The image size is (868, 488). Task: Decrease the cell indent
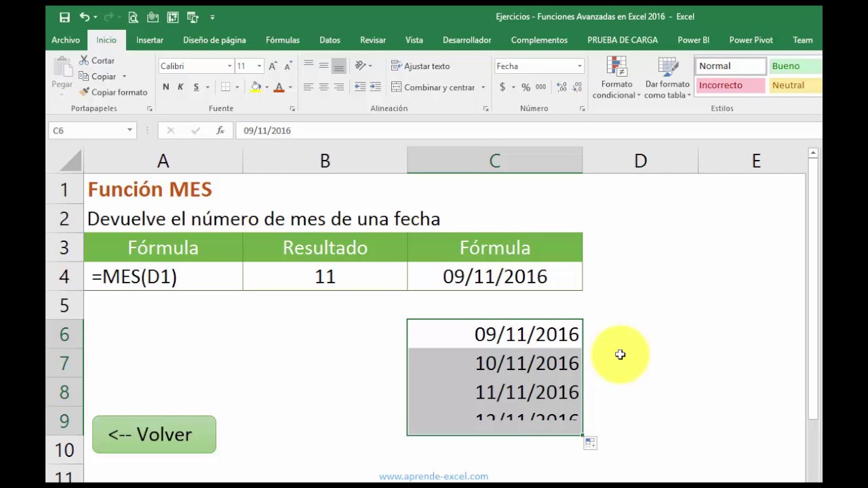click(x=360, y=87)
